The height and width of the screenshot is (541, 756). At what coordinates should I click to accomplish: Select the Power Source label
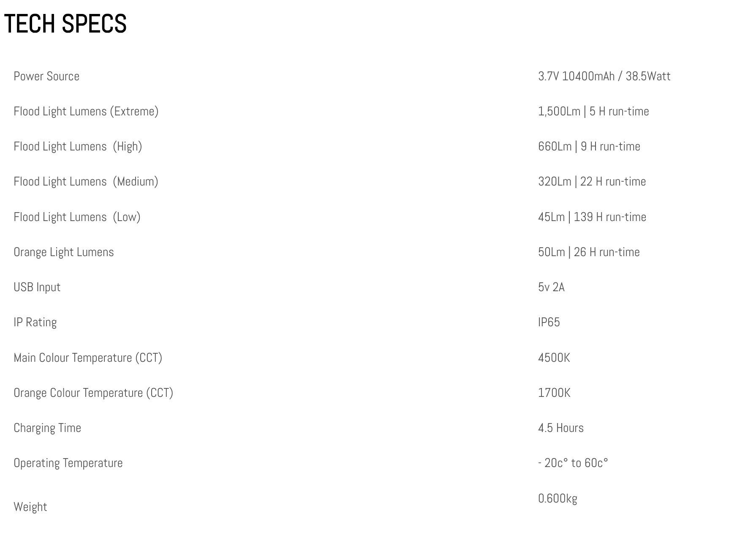pos(46,76)
